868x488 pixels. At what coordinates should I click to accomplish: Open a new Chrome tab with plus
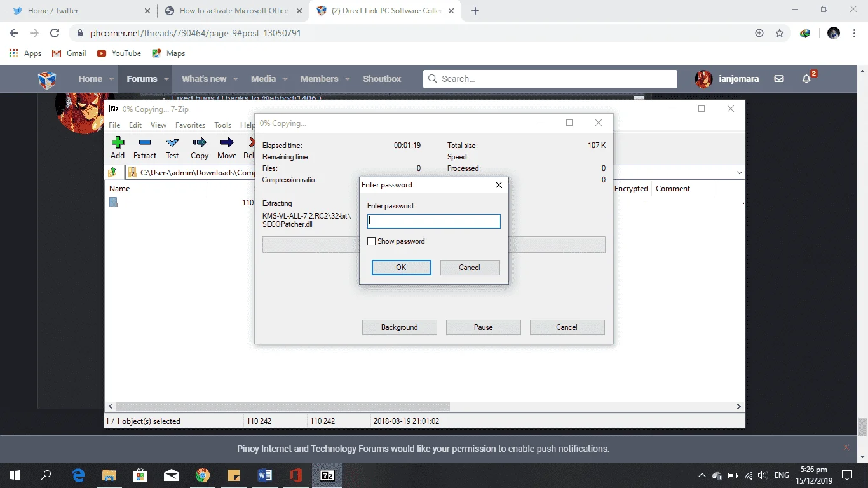point(475,11)
